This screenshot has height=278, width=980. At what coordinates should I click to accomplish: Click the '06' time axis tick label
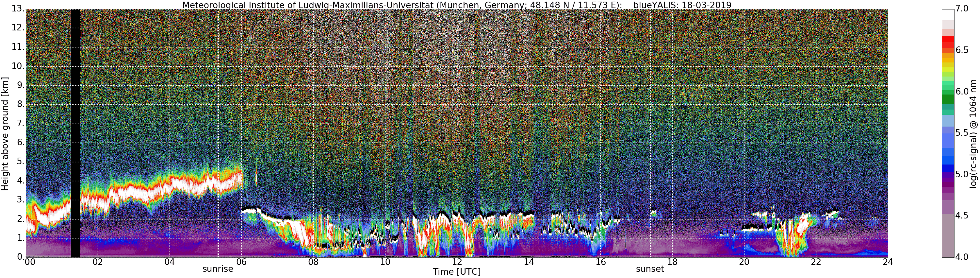242,262
